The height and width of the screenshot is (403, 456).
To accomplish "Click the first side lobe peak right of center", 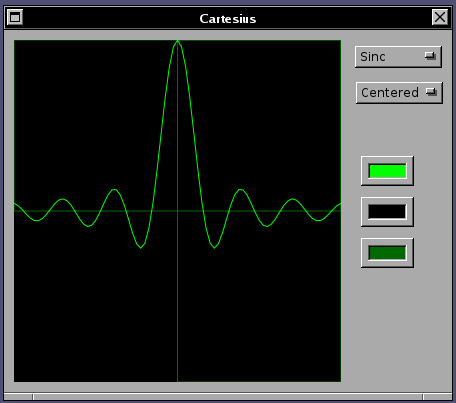I will tap(241, 190).
